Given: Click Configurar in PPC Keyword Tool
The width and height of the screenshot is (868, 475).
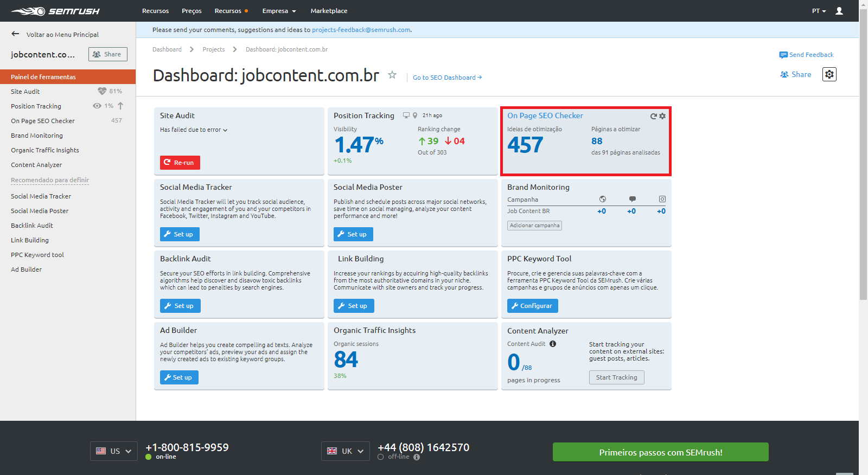Looking at the screenshot, I should click(x=533, y=306).
